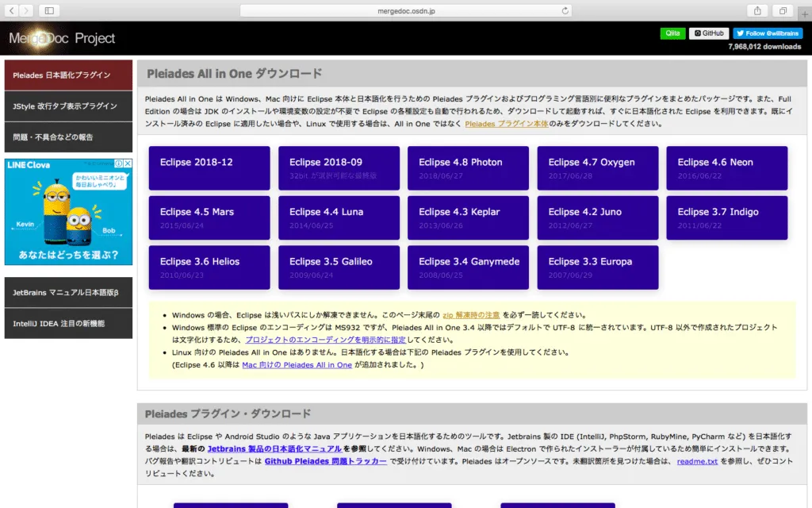
Task: Open the プロジェクトのエンコーディングを明示的に指定 link
Action: [x=325, y=340]
